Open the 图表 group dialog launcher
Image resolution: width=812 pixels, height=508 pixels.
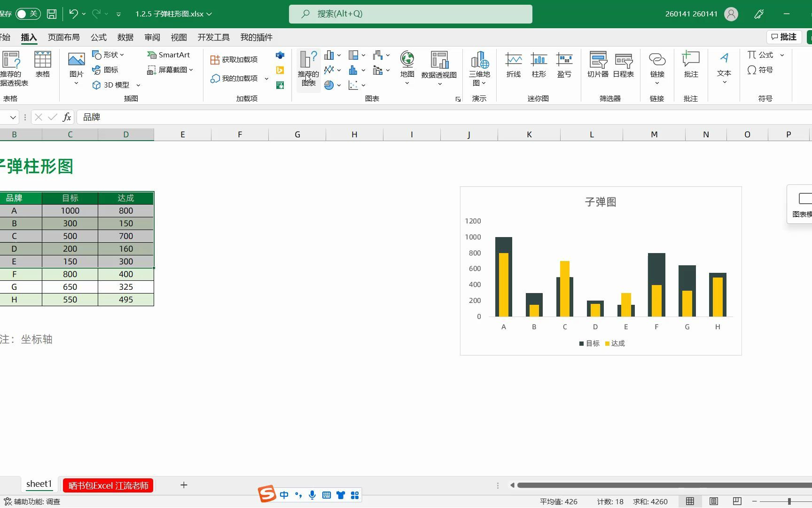pos(458,99)
